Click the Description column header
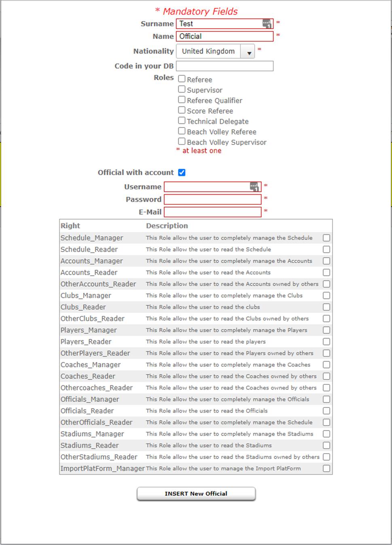This screenshot has width=392, height=545. click(x=167, y=226)
